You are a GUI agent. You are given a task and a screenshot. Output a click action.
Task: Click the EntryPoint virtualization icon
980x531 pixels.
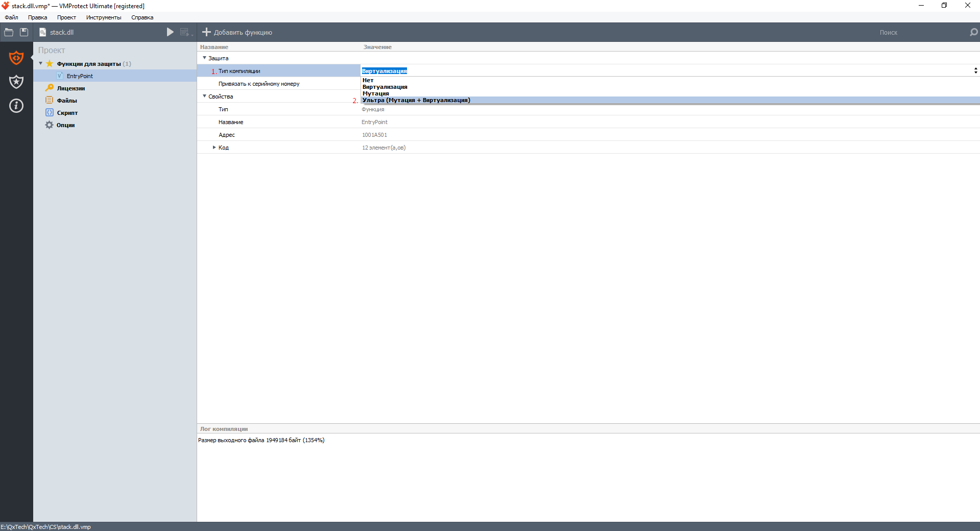(60, 76)
